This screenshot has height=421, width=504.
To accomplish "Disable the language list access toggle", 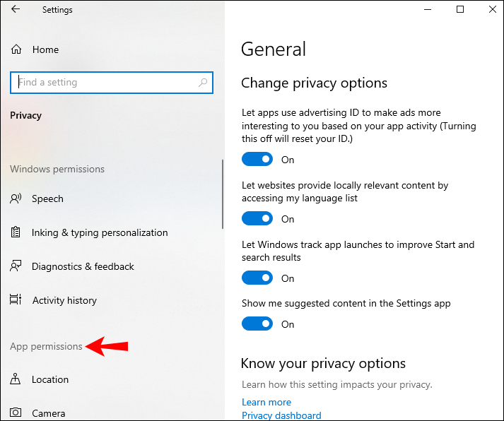I will 257,219.
